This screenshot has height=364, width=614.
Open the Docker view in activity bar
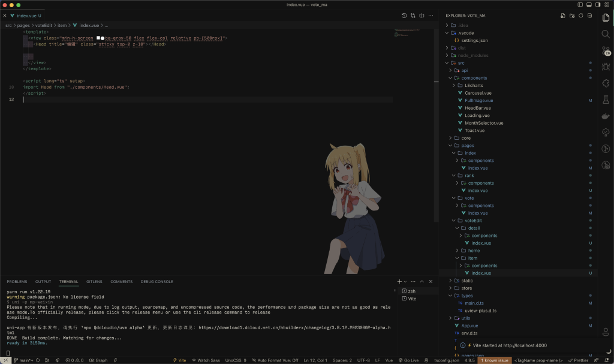[x=606, y=116]
